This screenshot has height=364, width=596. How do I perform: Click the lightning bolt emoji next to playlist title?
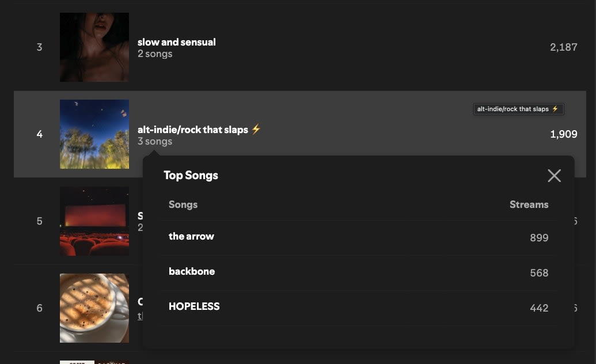click(x=256, y=129)
